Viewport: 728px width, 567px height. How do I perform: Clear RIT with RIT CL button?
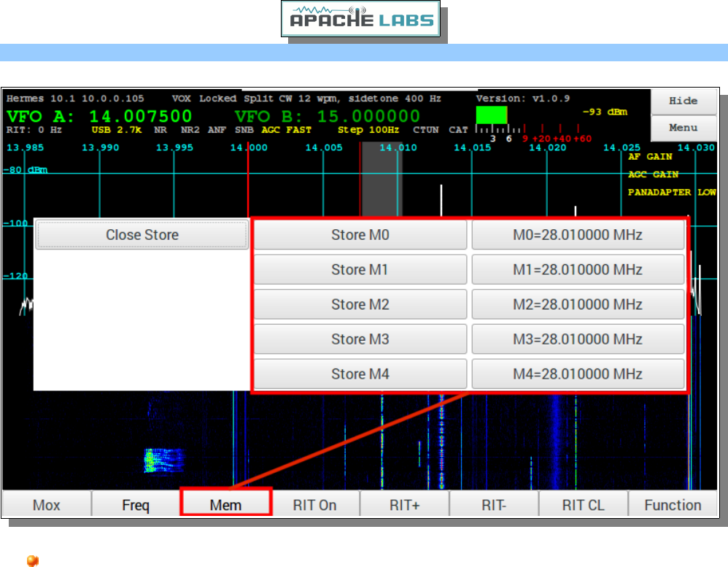tap(584, 504)
